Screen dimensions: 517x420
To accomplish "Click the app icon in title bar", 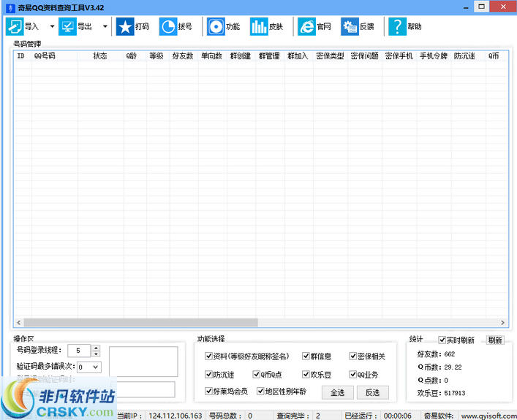I will (10, 7).
